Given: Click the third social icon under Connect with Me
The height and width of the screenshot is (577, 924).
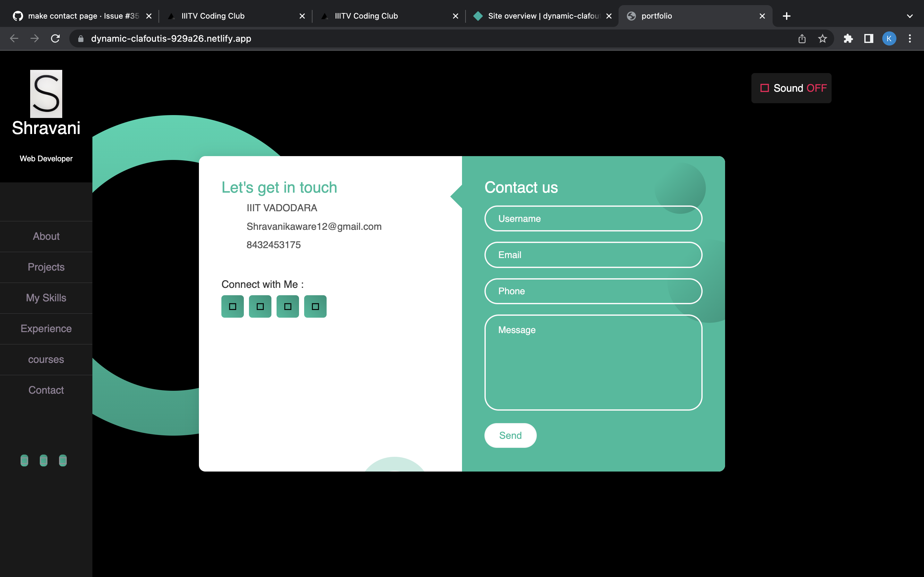Looking at the screenshot, I should pyautogui.click(x=287, y=306).
